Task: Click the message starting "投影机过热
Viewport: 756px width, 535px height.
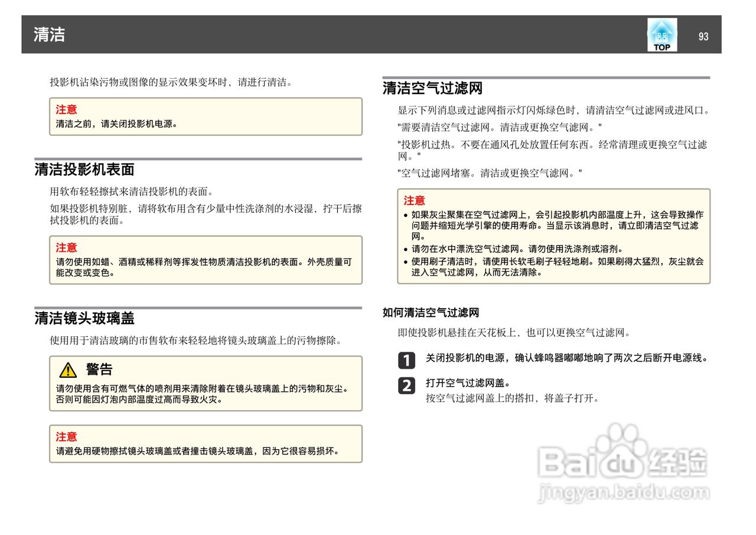Action: pyautogui.click(x=552, y=150)
